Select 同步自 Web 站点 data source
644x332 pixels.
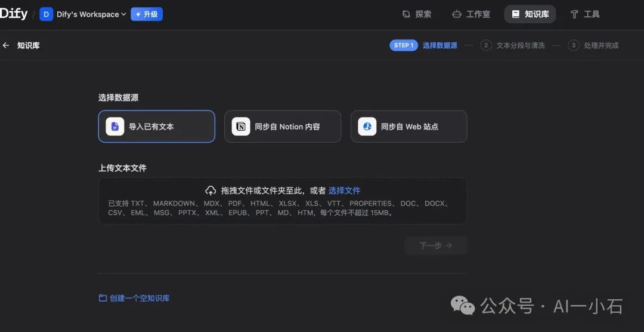point(408,127)
